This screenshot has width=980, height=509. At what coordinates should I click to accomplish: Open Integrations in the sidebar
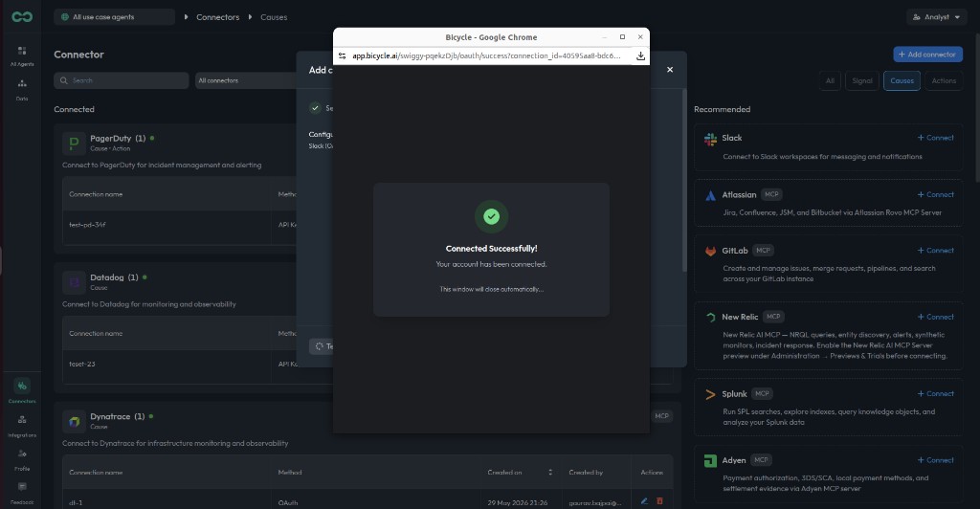pos(22,426)
